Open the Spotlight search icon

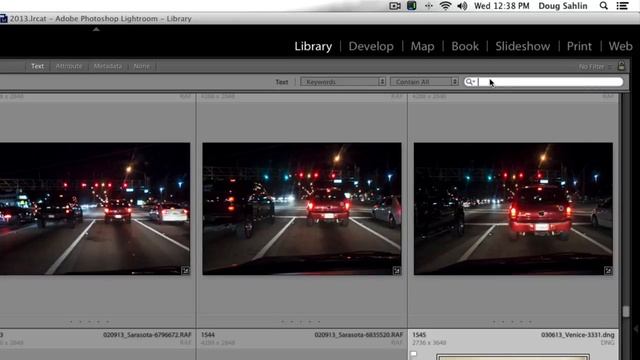tap(603, 6)
